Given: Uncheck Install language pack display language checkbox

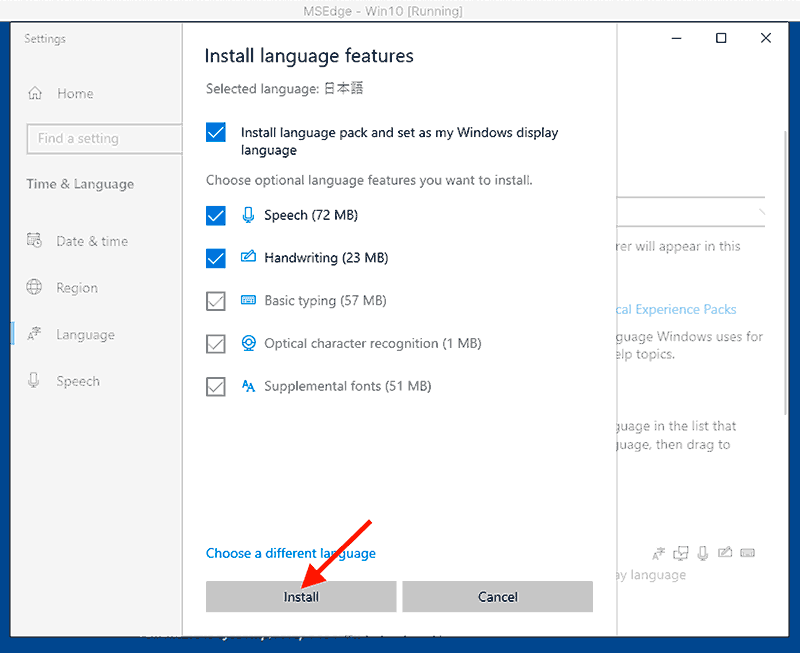Looking at the screenshot, I should 216,133.
